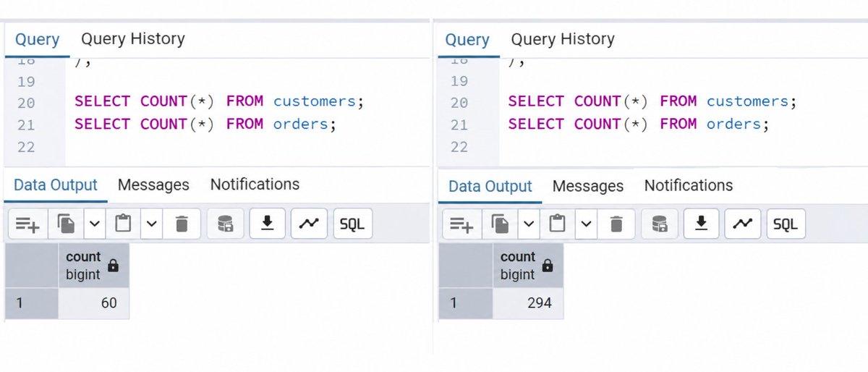Image resolution: width=868 pixels, height=372 pixels.
Task: Click SQL button in right pane toolbar
Action: point(786,224)
